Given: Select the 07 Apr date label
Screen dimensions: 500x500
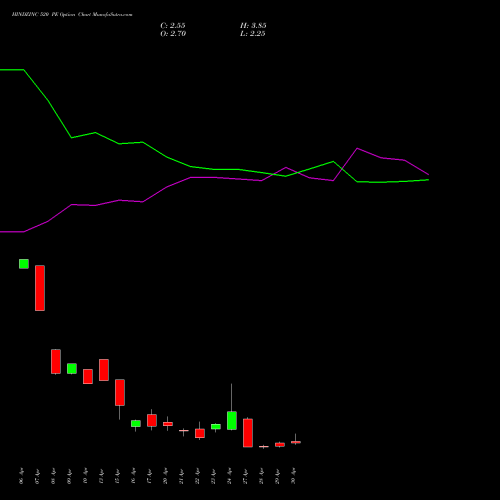Looking at the screenshot, I should coord(37,476).
